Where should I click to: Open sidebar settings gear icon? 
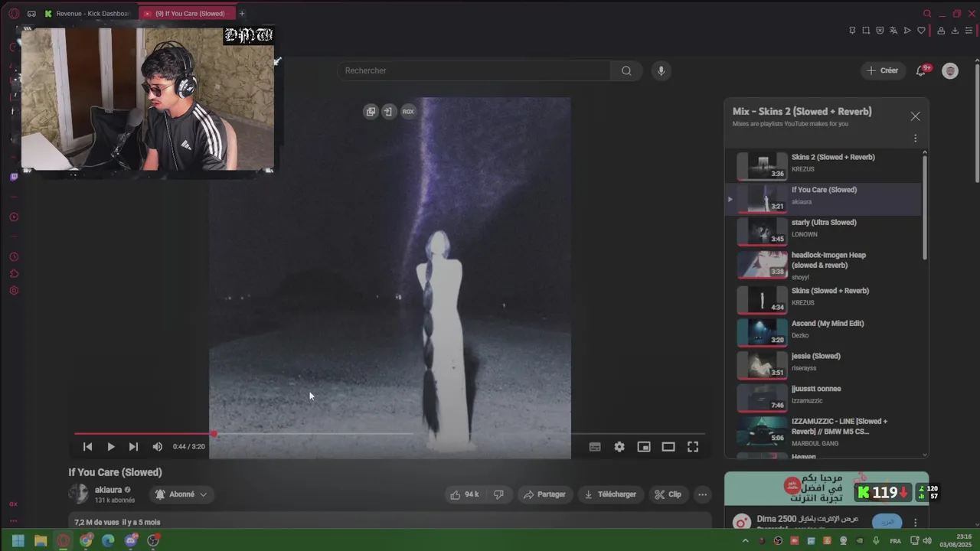(x=14, y=291)
